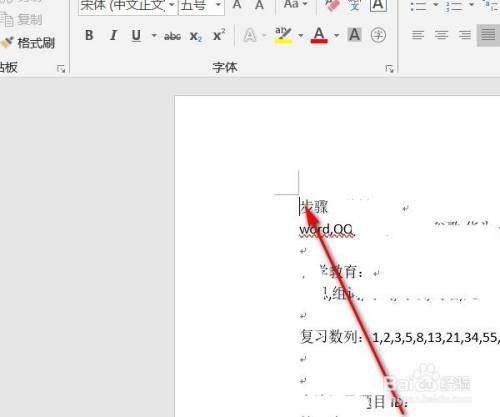Open font name combo box 宋体
Image resolution: width=500 pixels, height=417 pixels.
[x=128, y=6]
